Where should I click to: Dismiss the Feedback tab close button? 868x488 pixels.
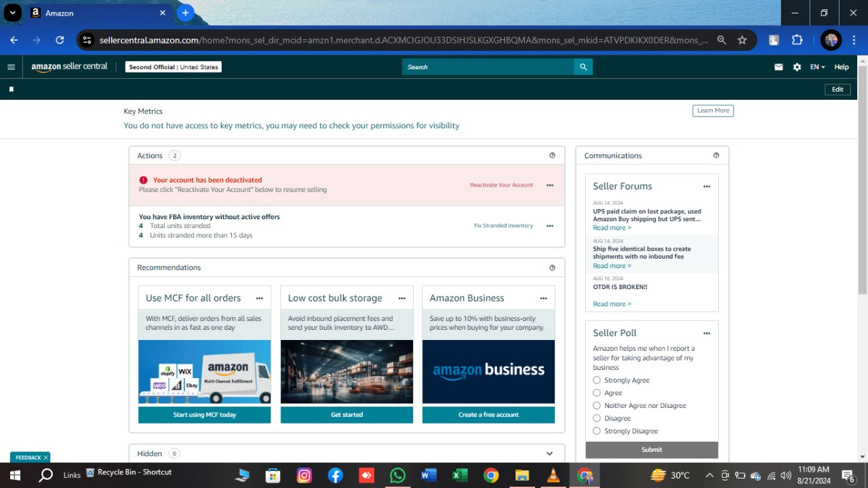[x=45, y=457]
